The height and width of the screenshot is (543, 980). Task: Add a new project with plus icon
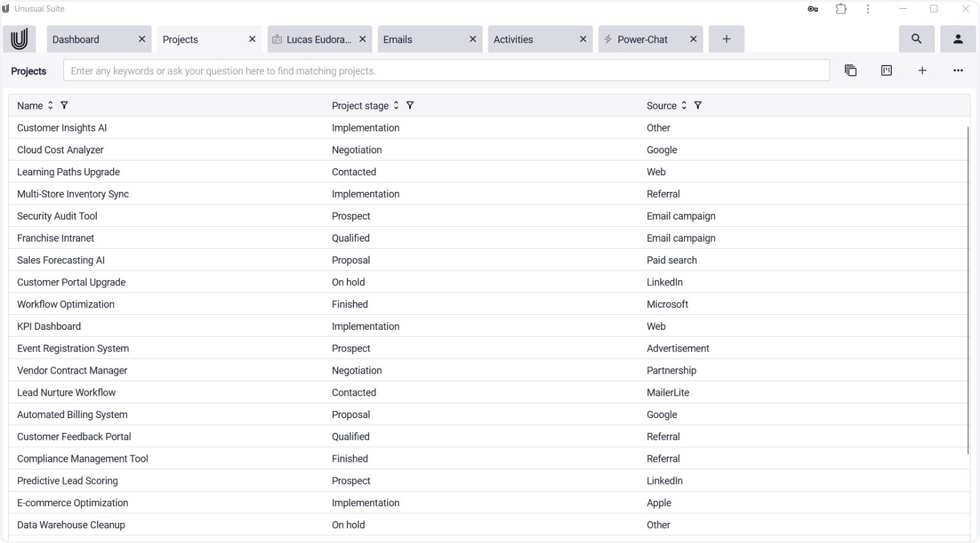tap(922, 70)
